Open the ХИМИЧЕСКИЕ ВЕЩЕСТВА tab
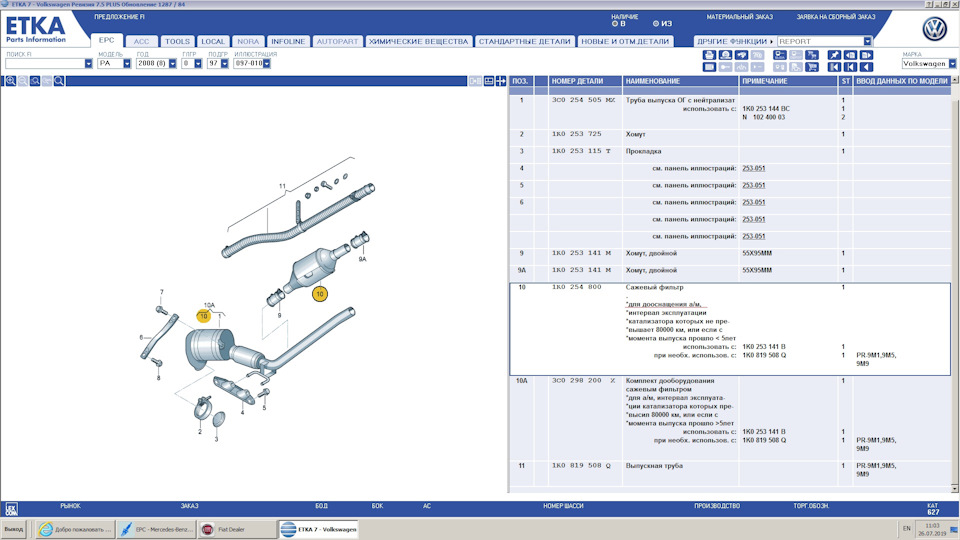The width and height of the screenshot is (960, 540). (419, 41)
